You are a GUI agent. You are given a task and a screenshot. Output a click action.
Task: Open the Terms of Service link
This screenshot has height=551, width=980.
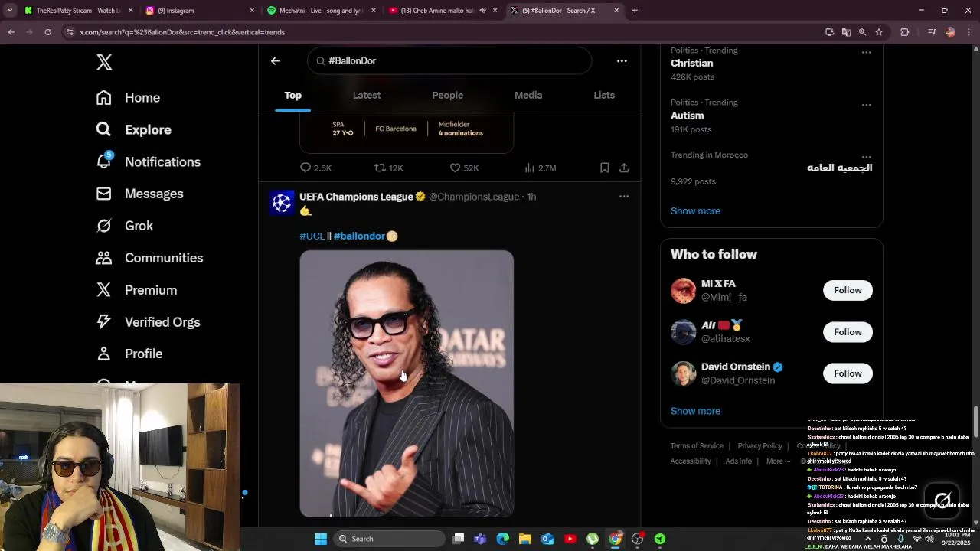[697, 446]
